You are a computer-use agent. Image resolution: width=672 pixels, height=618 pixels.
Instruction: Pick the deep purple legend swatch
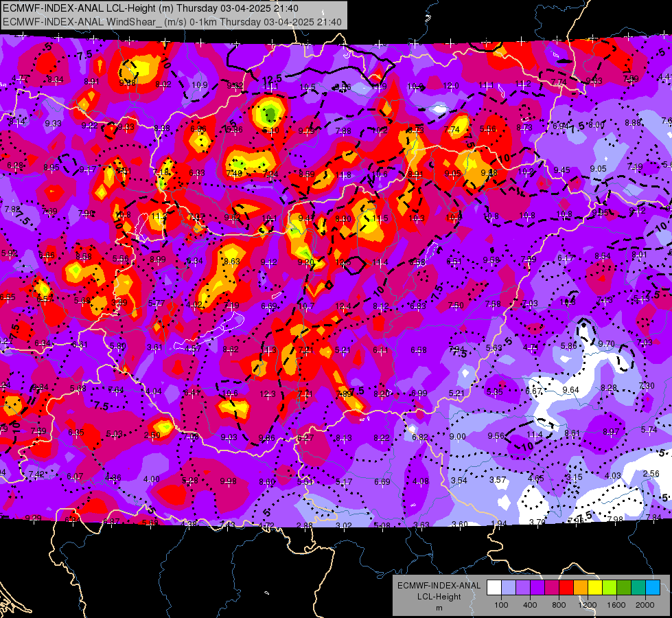[x=537, y=588]
